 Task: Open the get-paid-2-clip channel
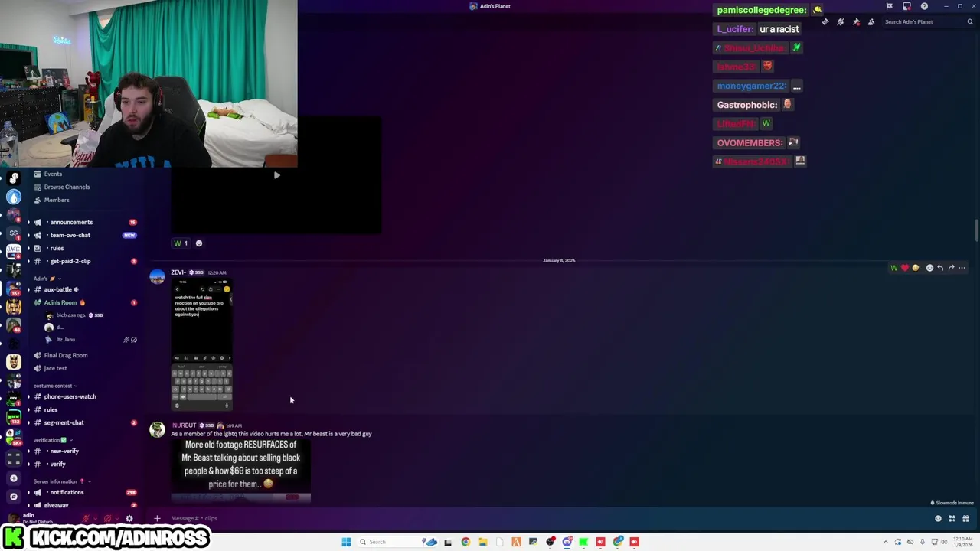(70, 261)
